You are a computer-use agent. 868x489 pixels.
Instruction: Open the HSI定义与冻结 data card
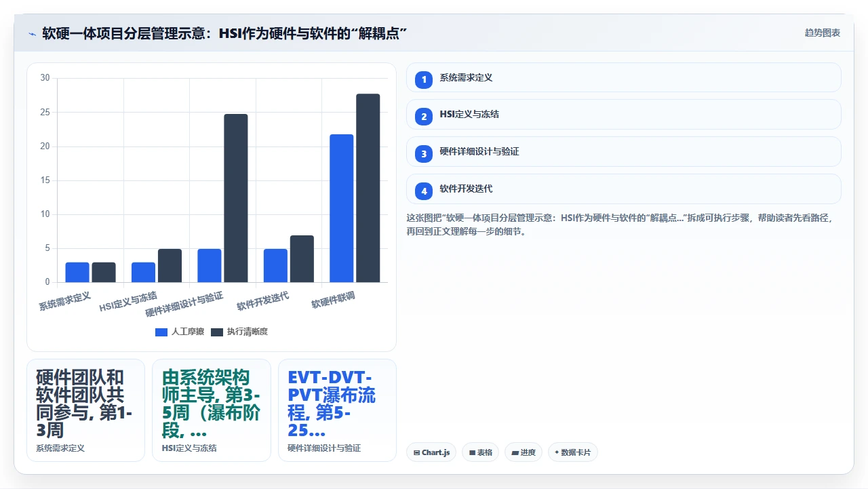pyautogui.click(x=212, y=410)
